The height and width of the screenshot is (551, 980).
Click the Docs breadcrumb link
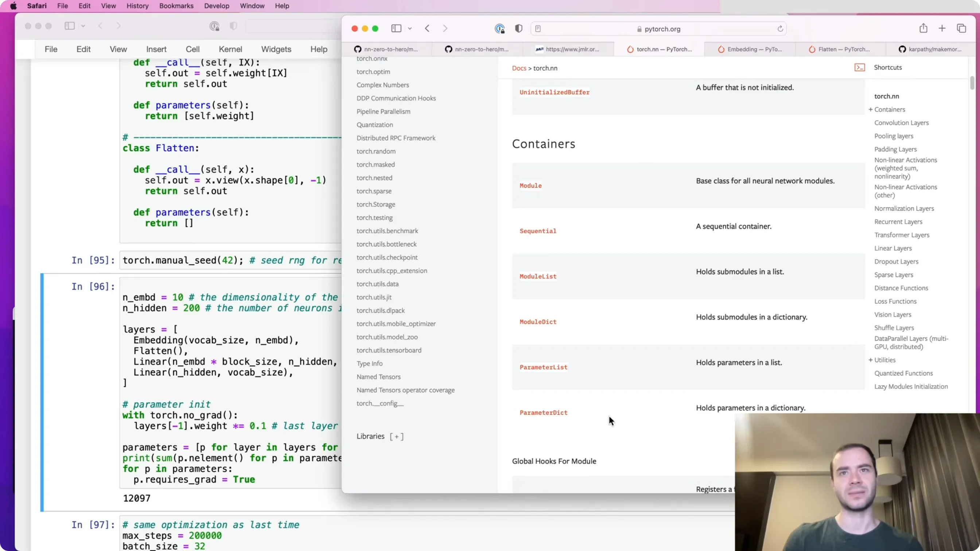click(519, 68)
